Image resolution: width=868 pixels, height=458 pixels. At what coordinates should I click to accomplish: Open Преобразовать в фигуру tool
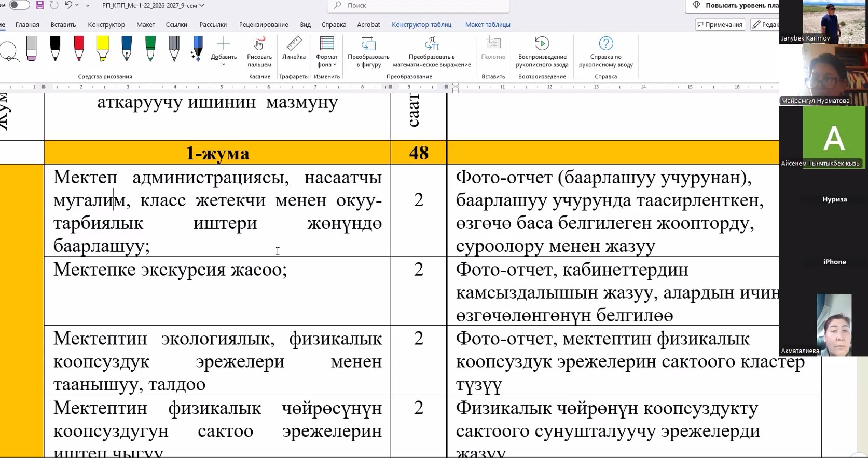coord(368,52)
